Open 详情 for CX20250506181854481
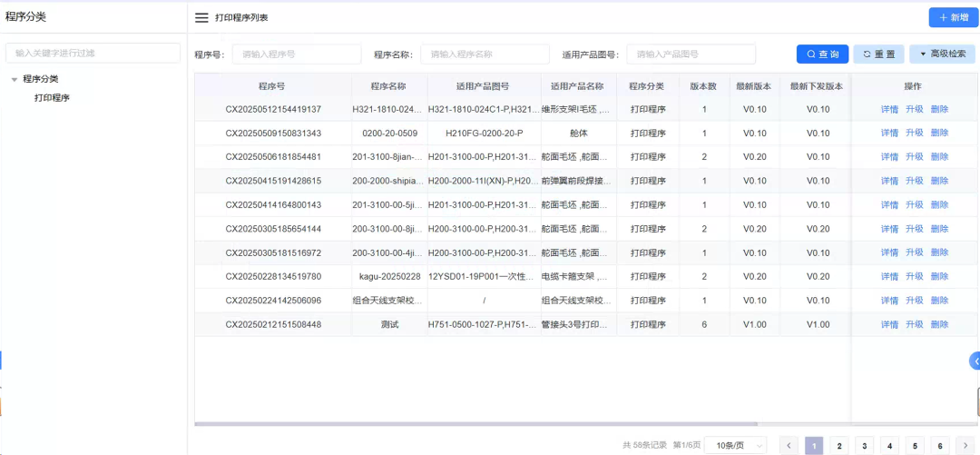The image size is (980, 455). point(889,156)
